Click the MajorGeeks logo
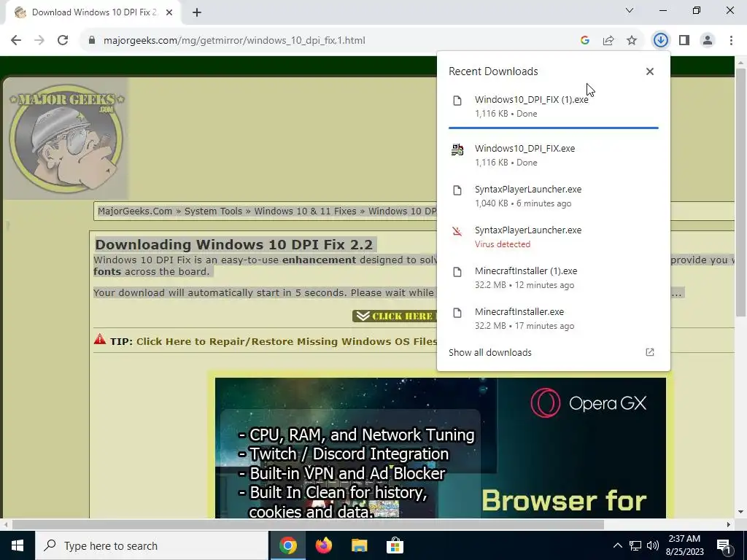The image size is (747, 560). 66,139
